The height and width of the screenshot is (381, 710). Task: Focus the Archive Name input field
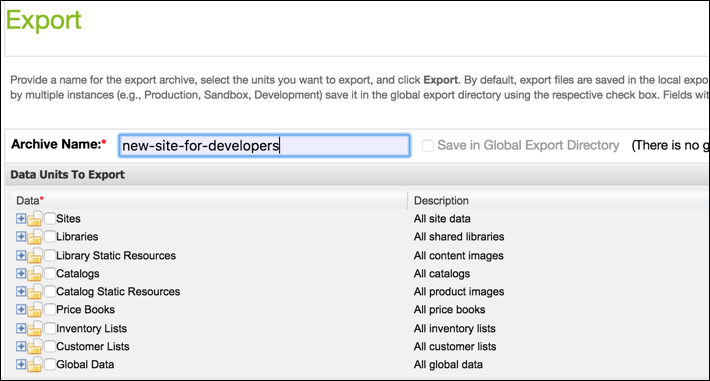tap(264, 145)
